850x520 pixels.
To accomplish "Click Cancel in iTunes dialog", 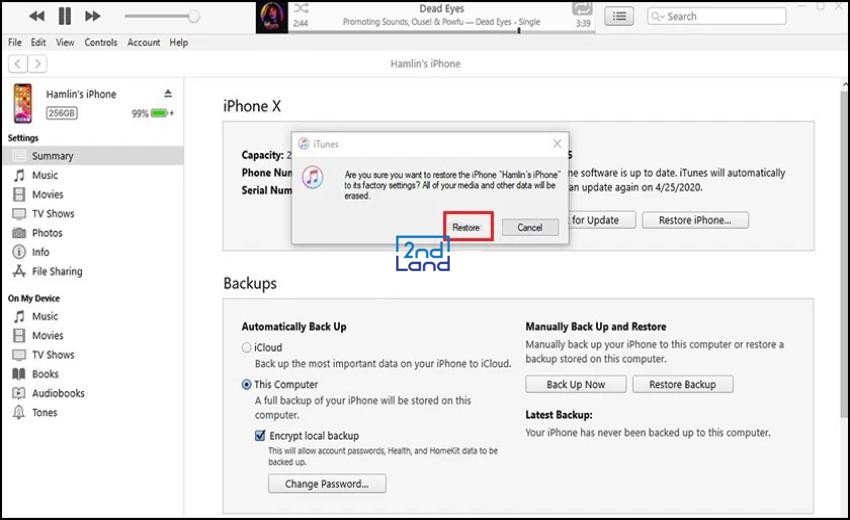I will pyautogui.click(x=530, y=227).
